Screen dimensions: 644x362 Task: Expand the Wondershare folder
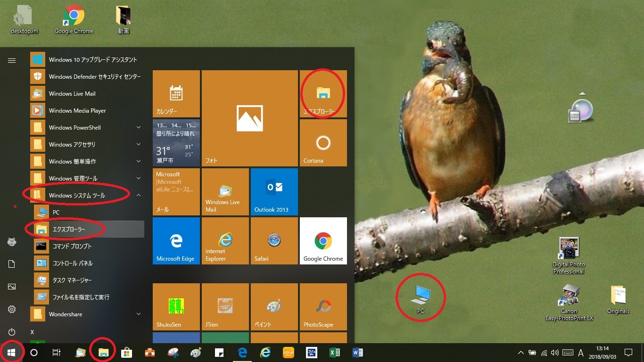(87, 314)
